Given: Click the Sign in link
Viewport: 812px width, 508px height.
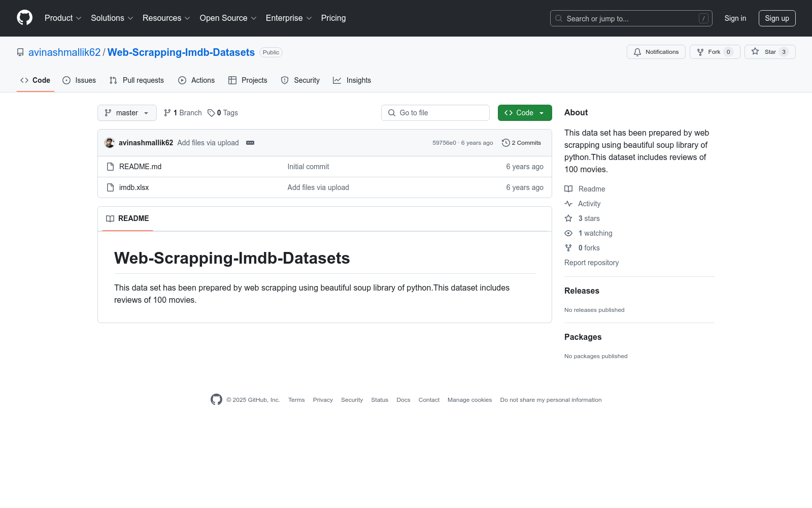Looking at the screenshot, I should click(x=735, y=18).
